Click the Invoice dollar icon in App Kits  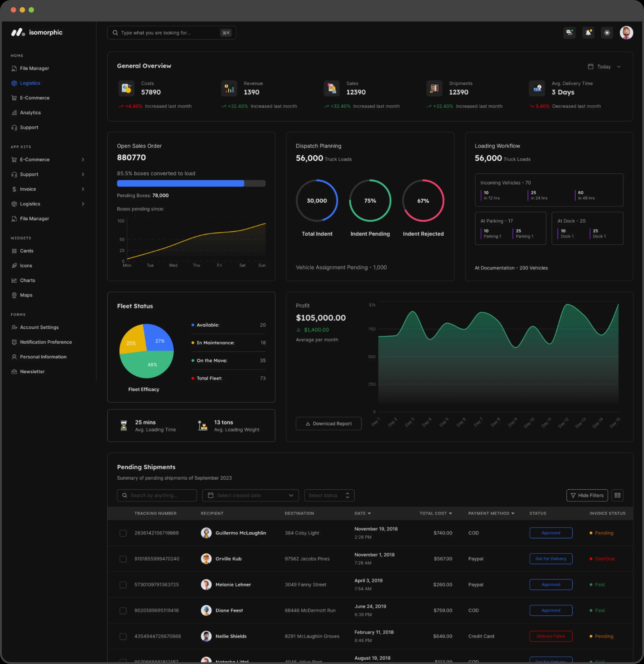14,189
